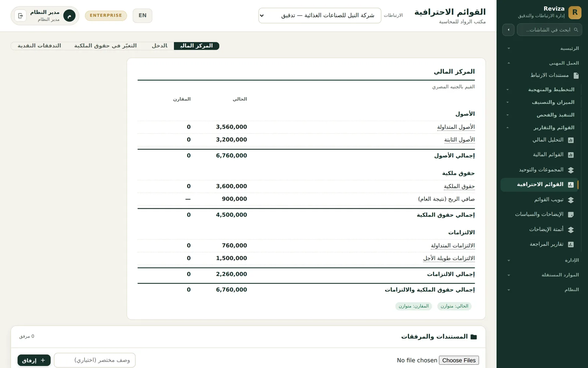Click the 4,500,000 total equity value
Image resolution: width=588 pixels, height=368 pixels.
click(232, 215)
